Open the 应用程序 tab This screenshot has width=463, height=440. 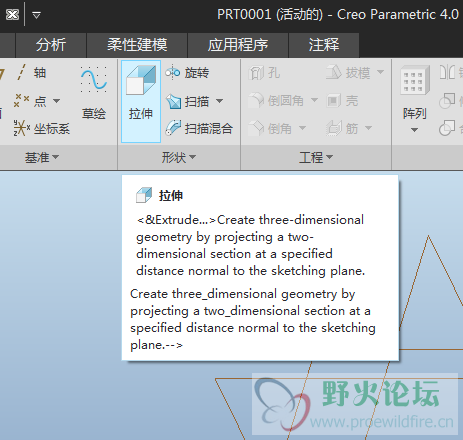pos(238,45)
